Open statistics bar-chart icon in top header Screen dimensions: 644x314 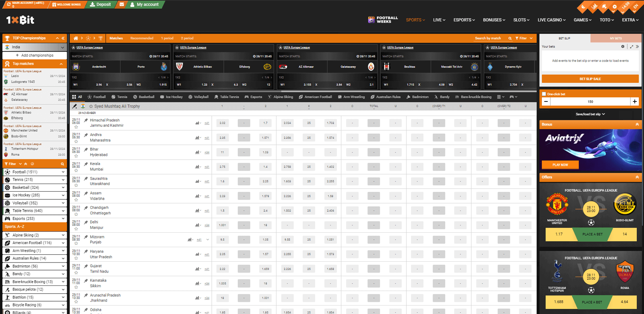(x=594, y=7)
